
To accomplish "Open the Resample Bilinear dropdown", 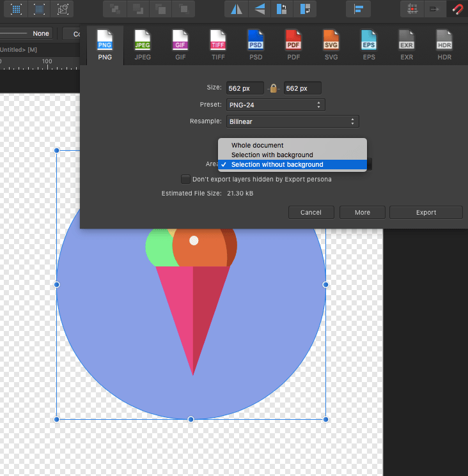I will pyautogui.click(x=292, y=121).
